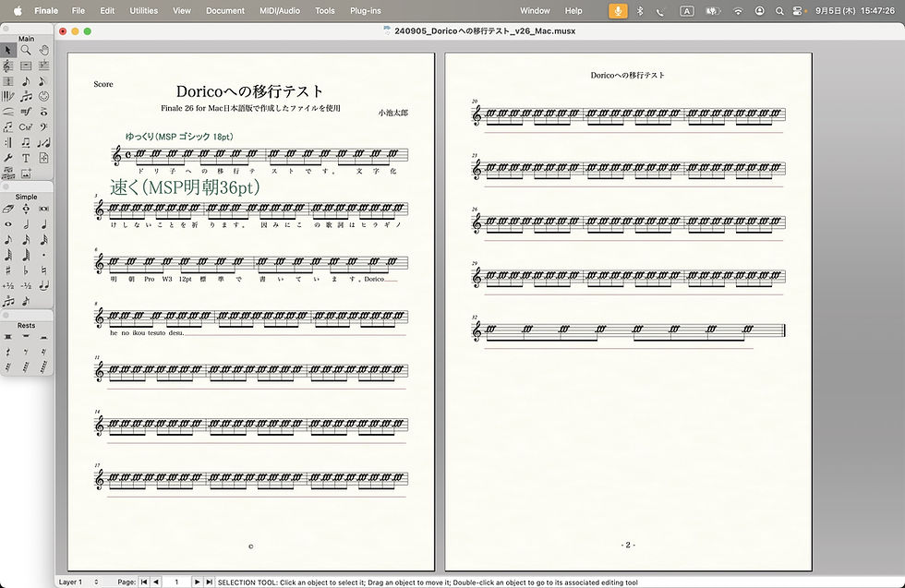Select the half rest in Rests palette
Image resolution: width=905 pixels, height=588 pixels.
coord(44,336)
